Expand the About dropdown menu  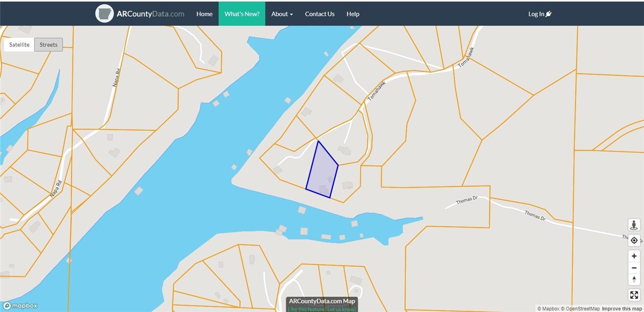pos(282,14)
